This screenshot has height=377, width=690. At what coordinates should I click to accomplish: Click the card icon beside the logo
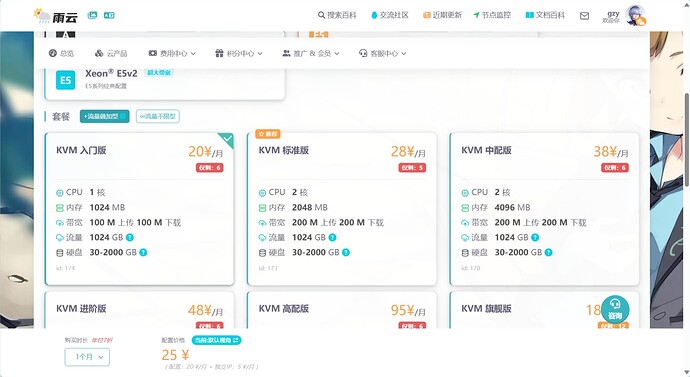point(109,15)
